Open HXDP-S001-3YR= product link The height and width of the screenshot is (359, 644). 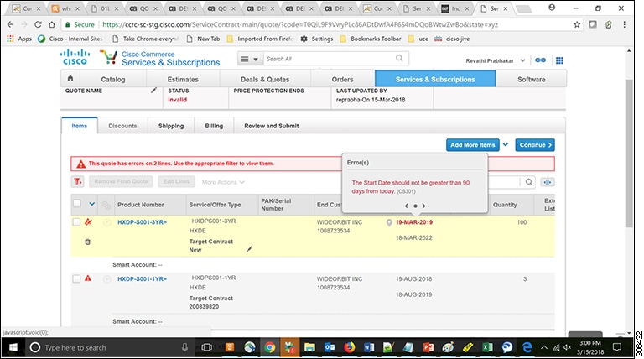[142, 222]
